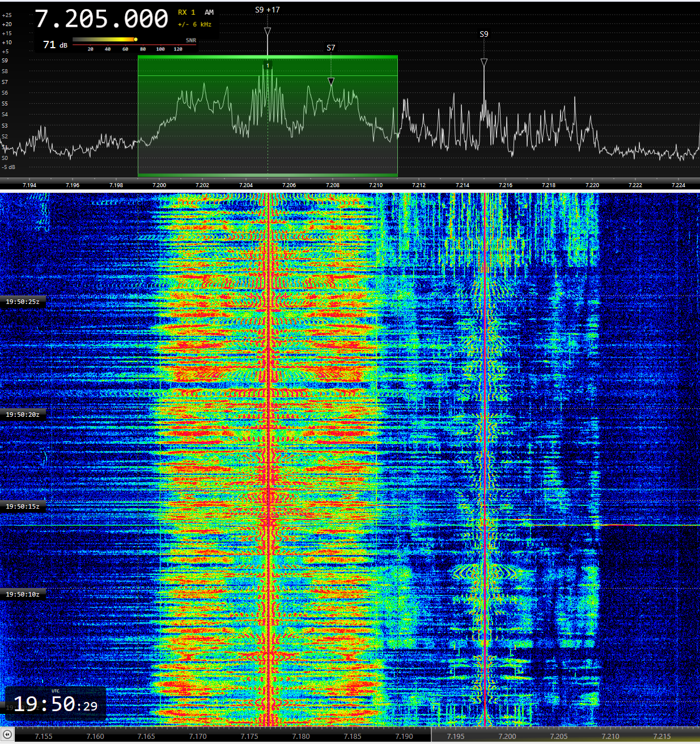Click the 7.205.000 frequency readout
Viewport: 700px width, 744px height.
pyautogui.click(x=102, y=19)
